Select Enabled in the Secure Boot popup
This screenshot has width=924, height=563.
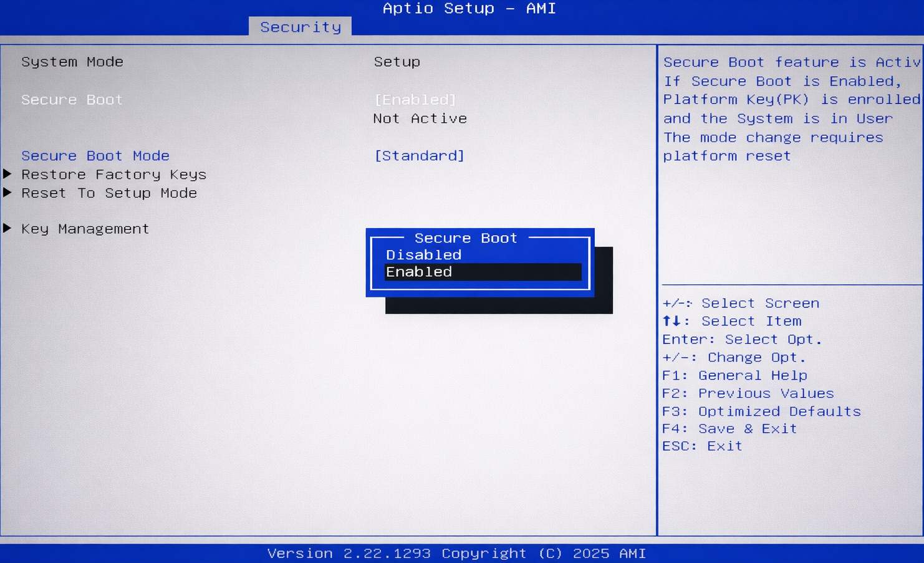click(419, 272)
